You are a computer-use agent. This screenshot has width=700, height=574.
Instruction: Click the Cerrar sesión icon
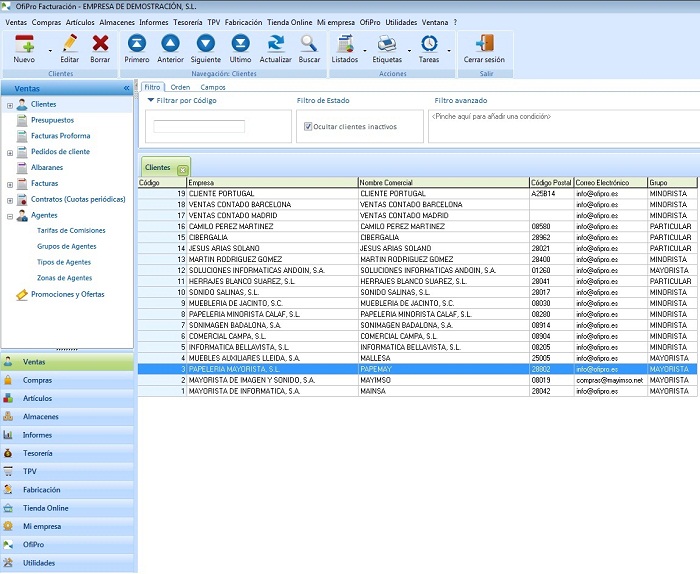point(484,44)
